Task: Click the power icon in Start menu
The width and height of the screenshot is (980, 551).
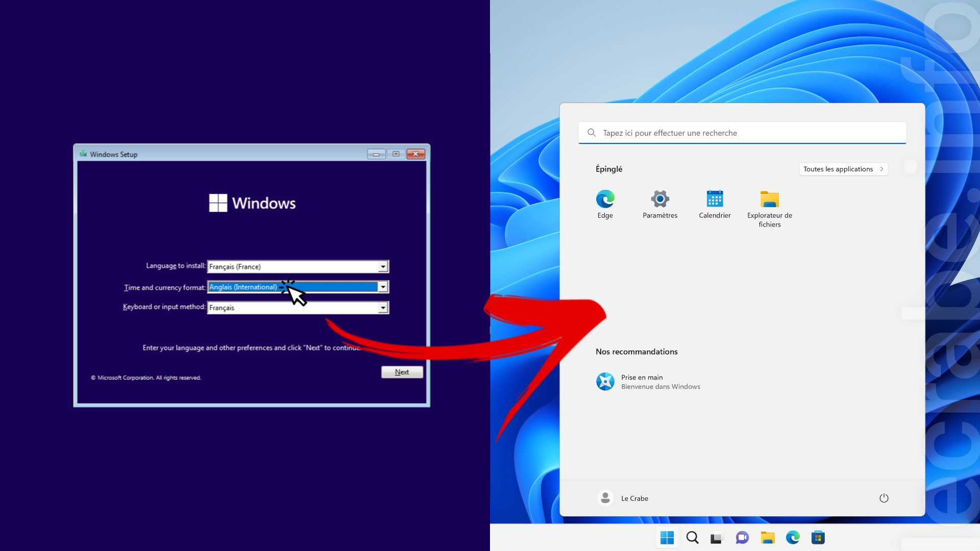Action: [x=884, y=498]
